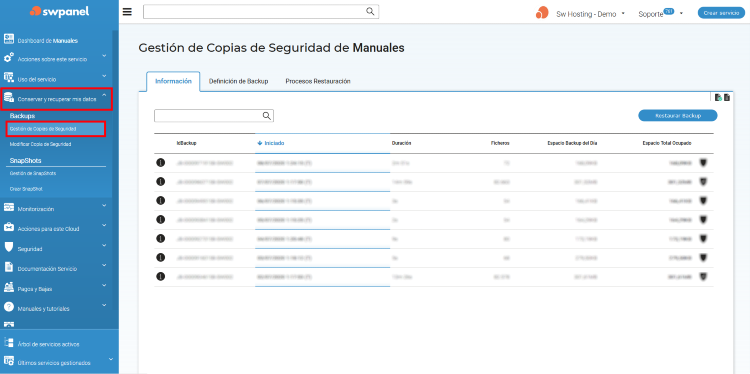The width and height of the screenshot is (750, 374).
Task: Expand Últimos servicios gestionados chevron
Action: point(110,359)
